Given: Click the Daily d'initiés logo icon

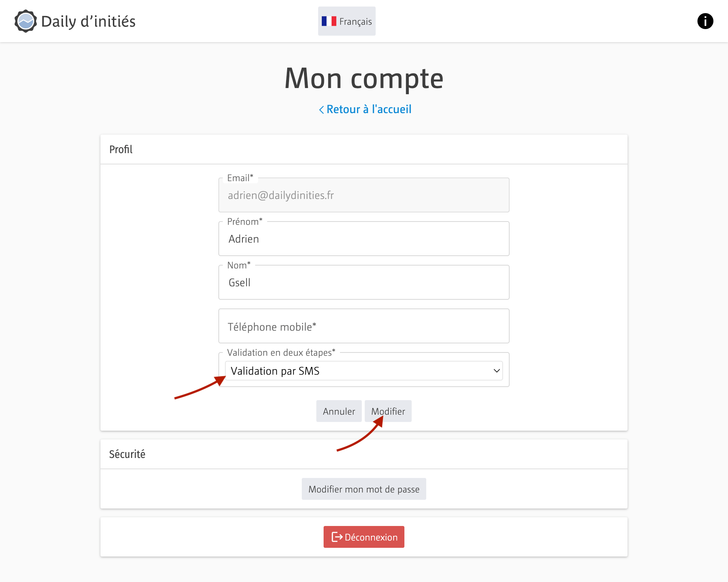Looking at the screenshot, I should pos(25,21).
